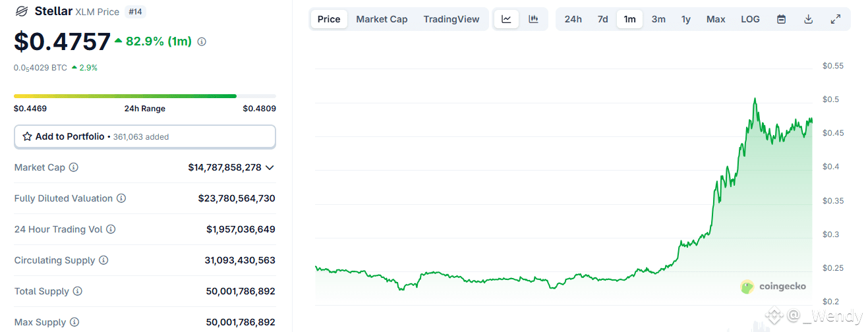Open Circulating Supply info icon
Screen dimensions: 868x332
coord(103,260)
